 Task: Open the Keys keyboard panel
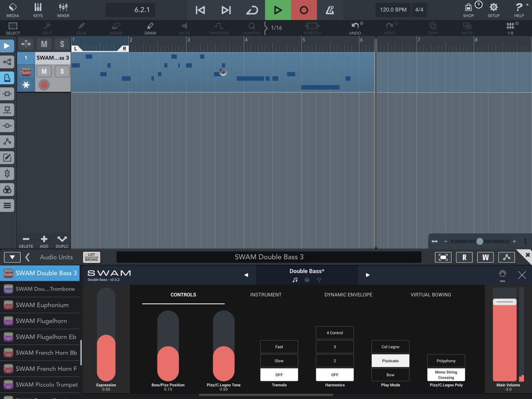point(38,10)
